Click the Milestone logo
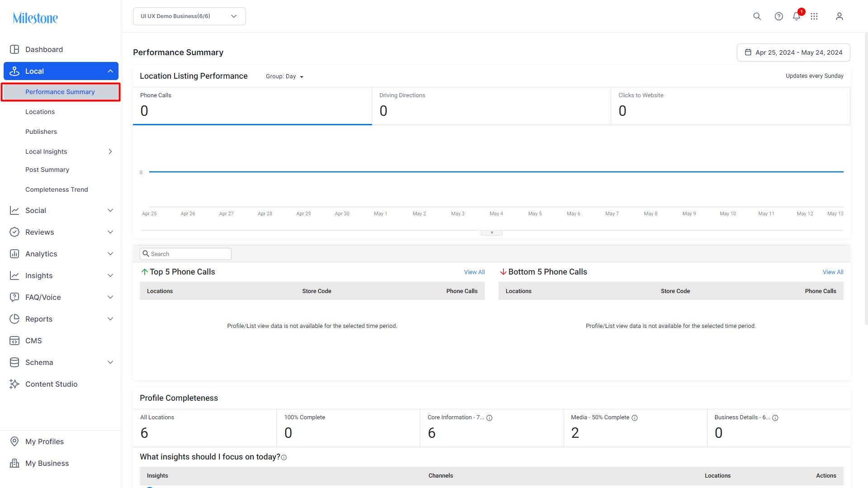This screenshot has height=488, width=868. pyautogui.click(x=35, y=18)
